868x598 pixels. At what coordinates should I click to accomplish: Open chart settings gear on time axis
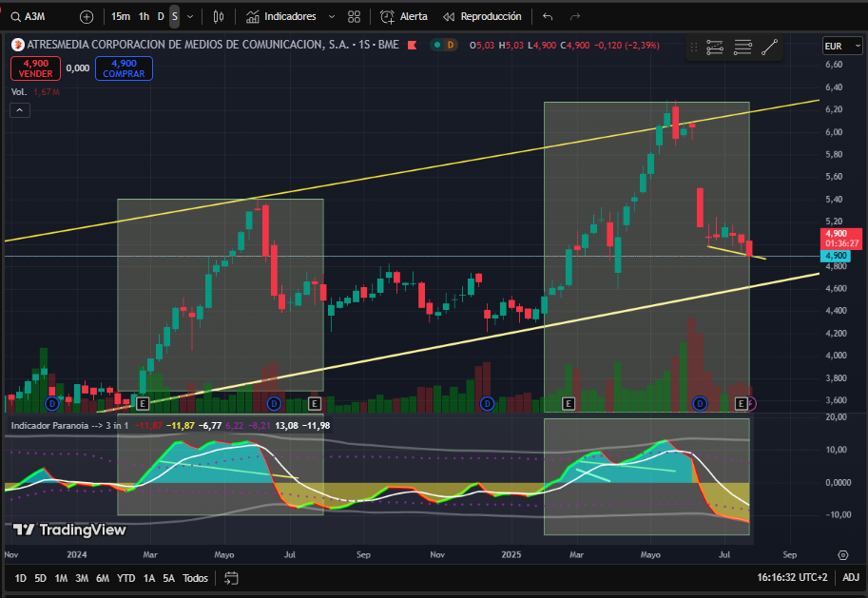(x=842, y=555)
